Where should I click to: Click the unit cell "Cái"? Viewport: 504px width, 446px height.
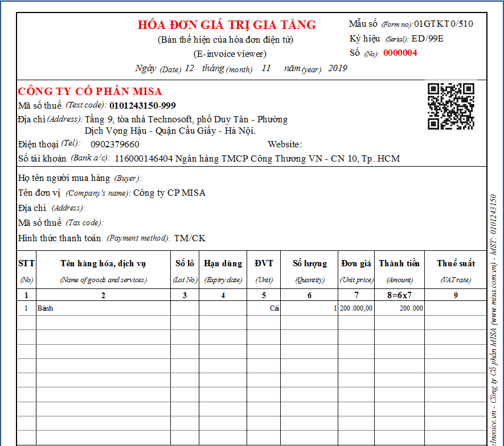274,308
